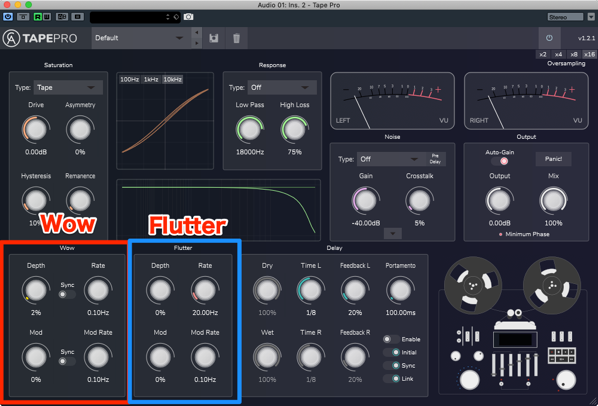
Task: Open the host menu arrow at top right
Action: coord(591,17)
